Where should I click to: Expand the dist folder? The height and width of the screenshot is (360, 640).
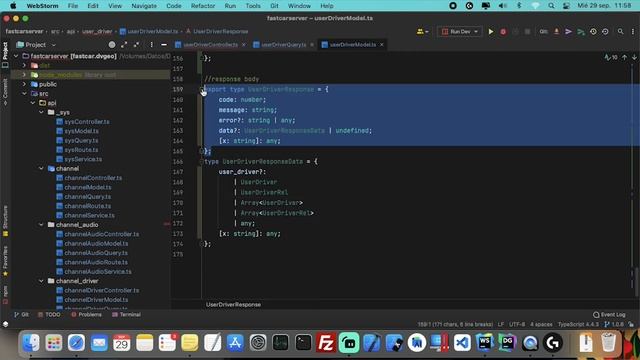(24, 65)
